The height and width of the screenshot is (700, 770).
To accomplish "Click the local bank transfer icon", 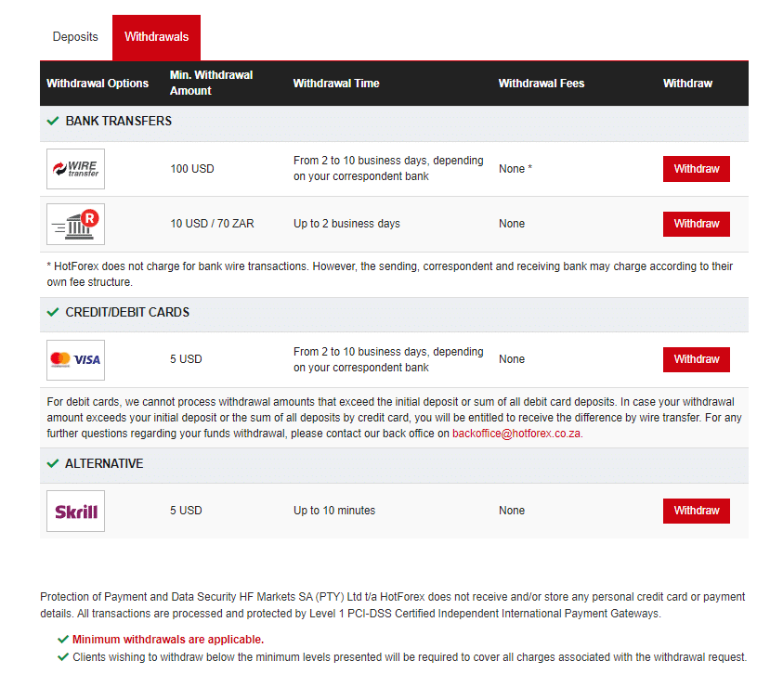I will tap(75, 224).
